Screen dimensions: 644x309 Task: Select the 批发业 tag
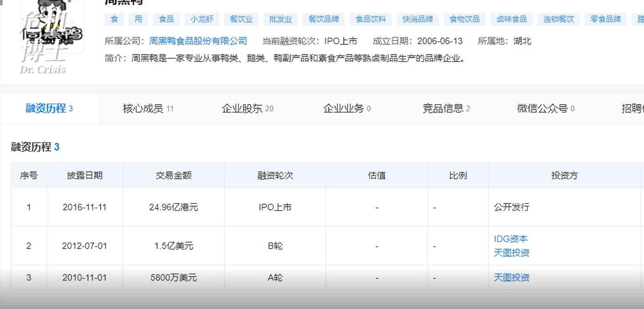click(x=280, y=19)
